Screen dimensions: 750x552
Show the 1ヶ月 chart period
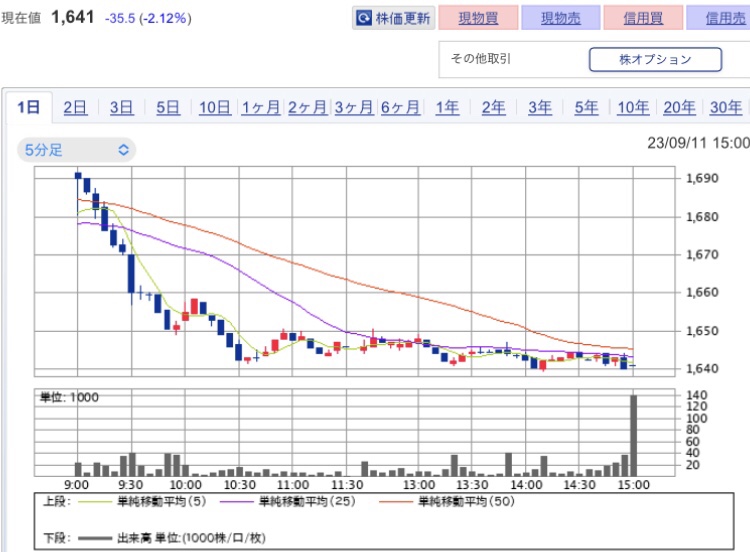[261, 107]
